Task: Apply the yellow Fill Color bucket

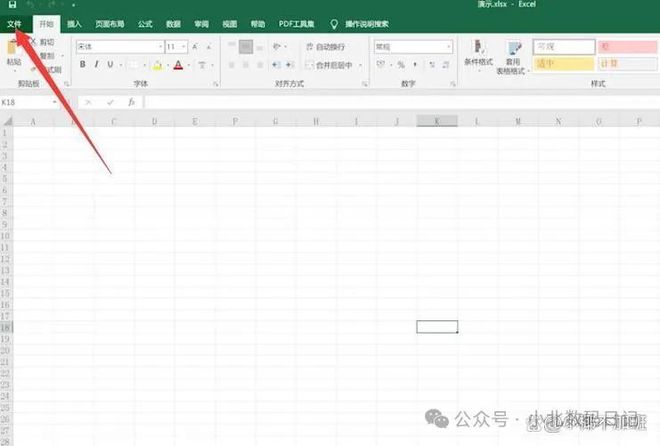Action: click(x=157, y=65)
